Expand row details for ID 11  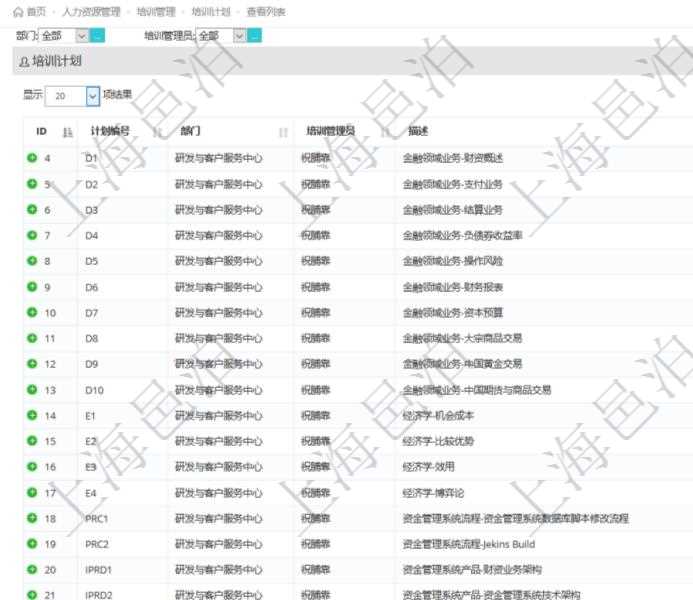point(32,338)
